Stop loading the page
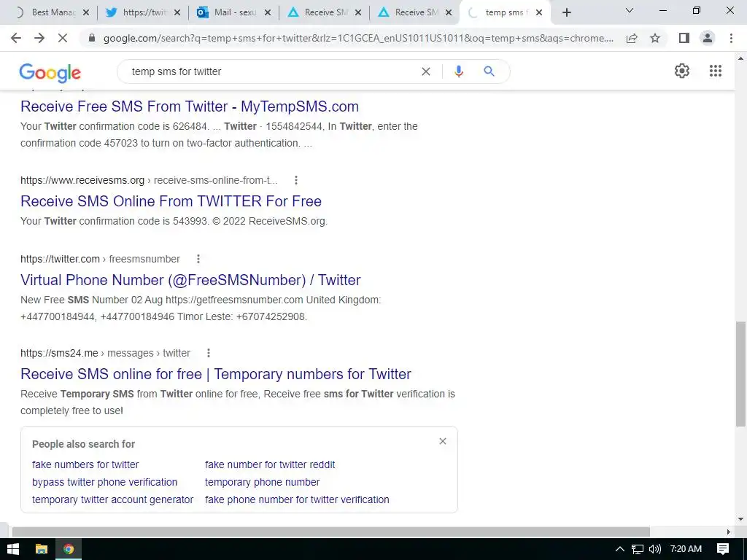 pyautogui.click(x=63, y=38)
